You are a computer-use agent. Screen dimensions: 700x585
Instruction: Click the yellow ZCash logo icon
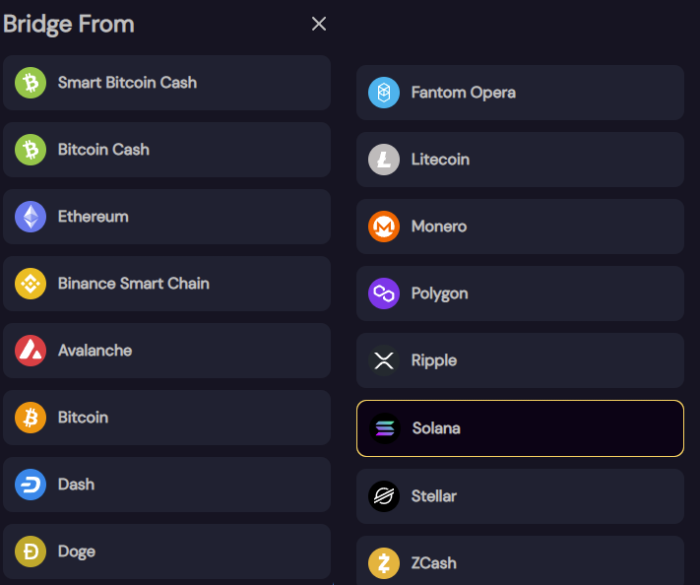pyautogui.click(x=384, y=563)
